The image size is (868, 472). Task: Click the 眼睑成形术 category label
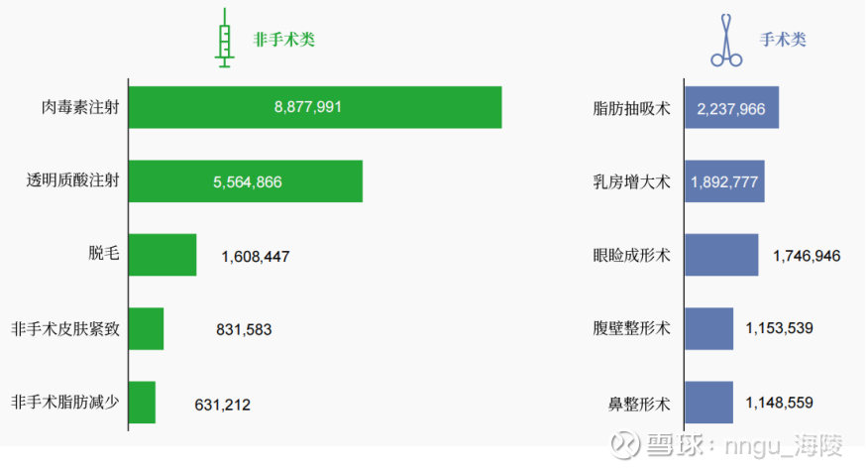(631, 256)
